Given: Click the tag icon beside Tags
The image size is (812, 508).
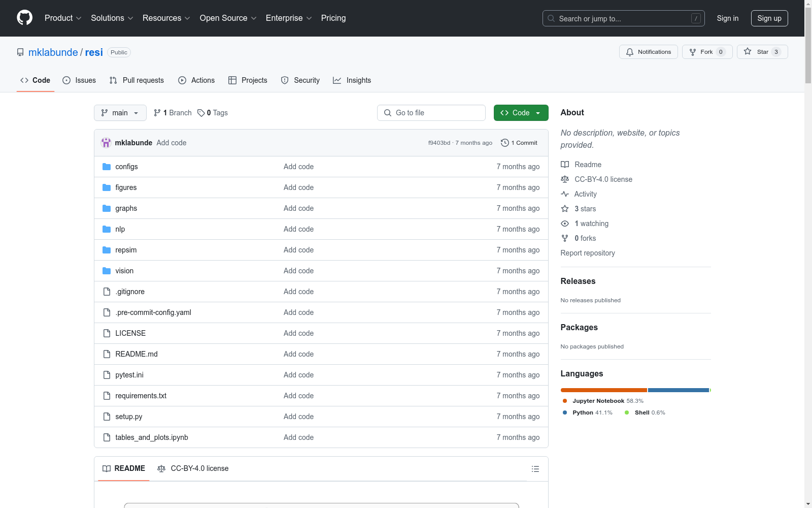Looking at the screenshot, I should click(201, 113).
